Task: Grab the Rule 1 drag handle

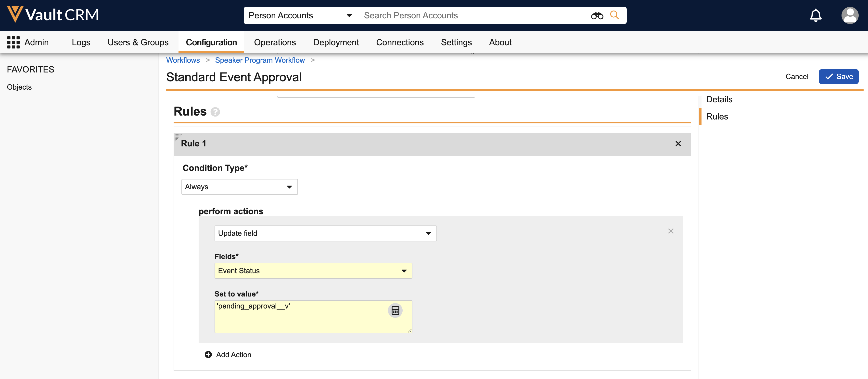Action: (x=178, y=137)
